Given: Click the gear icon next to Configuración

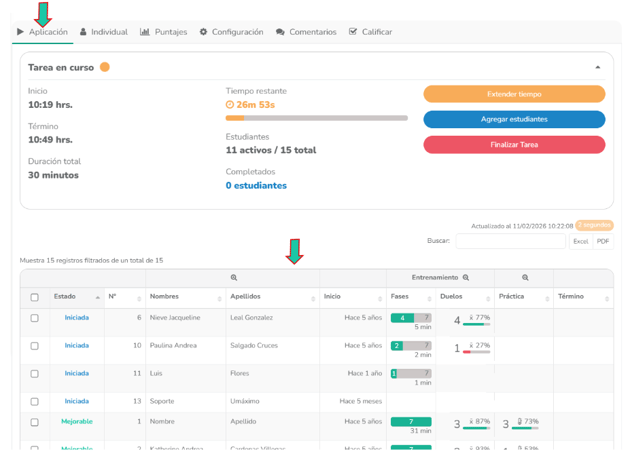Looking at the screenshot, I should pos(204,32).
